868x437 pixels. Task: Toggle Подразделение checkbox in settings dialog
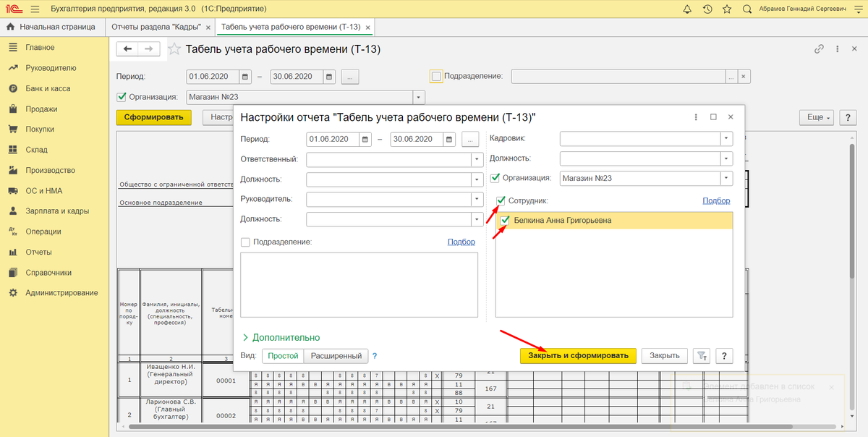(x=245, y=242)
